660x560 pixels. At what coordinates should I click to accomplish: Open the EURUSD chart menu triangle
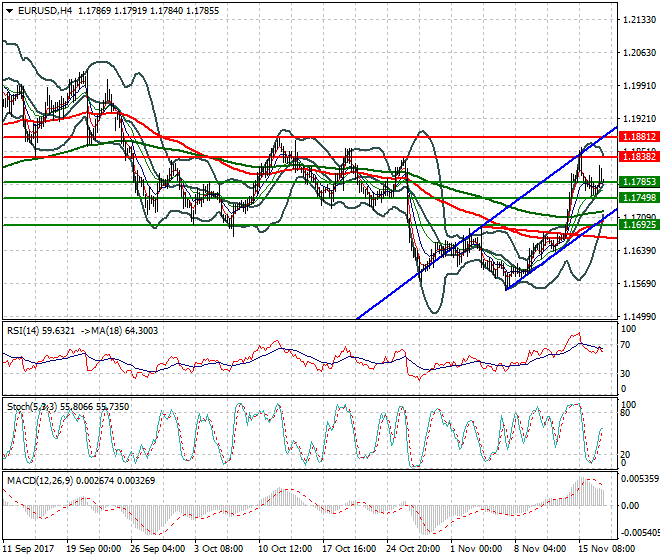(10, 11)
